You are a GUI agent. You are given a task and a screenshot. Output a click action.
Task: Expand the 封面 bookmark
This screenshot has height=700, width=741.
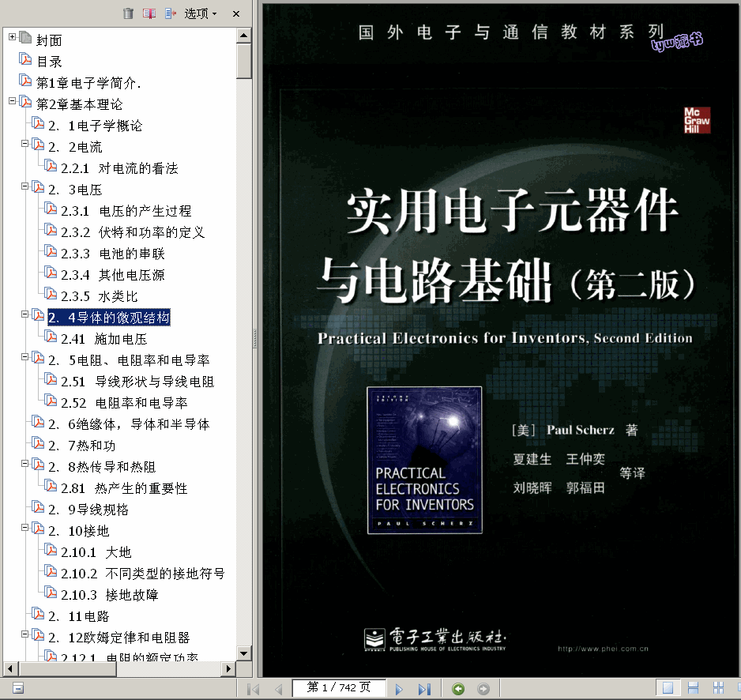click(13, 37)
